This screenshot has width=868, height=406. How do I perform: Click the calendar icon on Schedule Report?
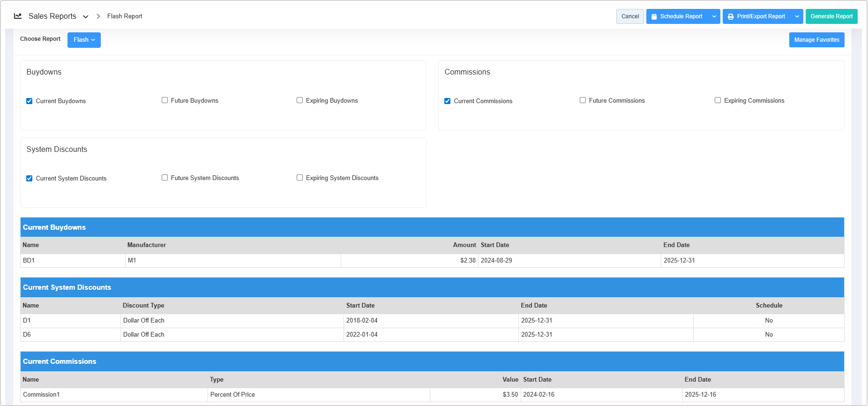pos(654,16)
